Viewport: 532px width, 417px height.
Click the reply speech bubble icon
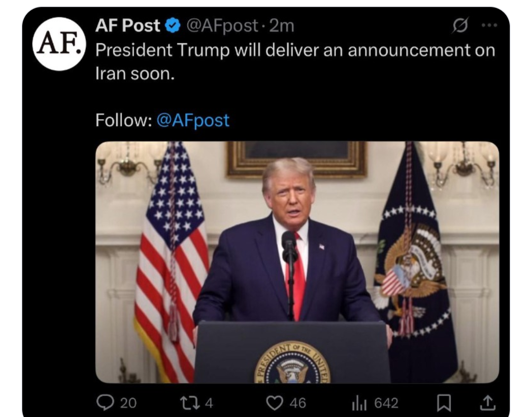pos(105,403)
